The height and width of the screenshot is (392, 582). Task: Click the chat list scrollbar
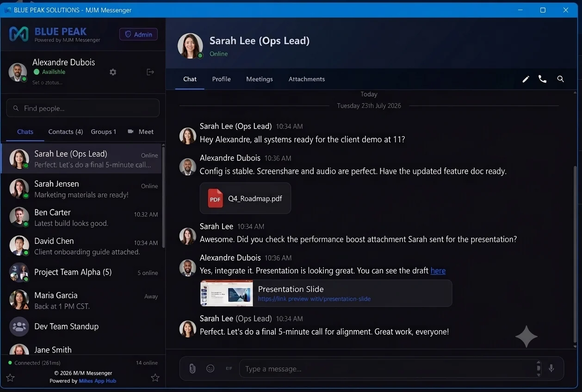coord(163,198)
